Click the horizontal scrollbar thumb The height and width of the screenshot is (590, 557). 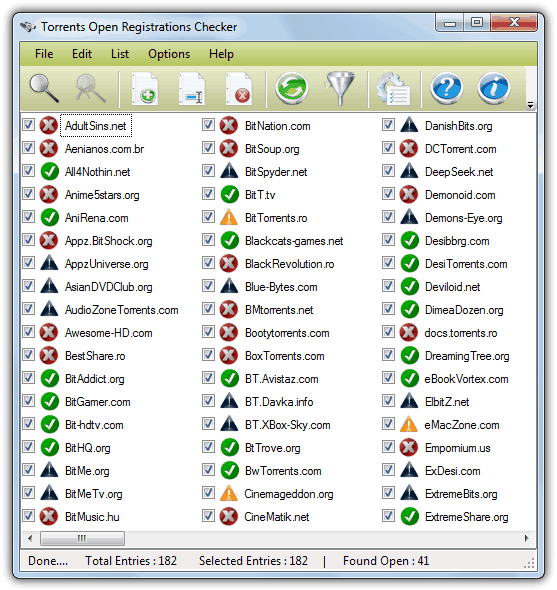(82, 538)
